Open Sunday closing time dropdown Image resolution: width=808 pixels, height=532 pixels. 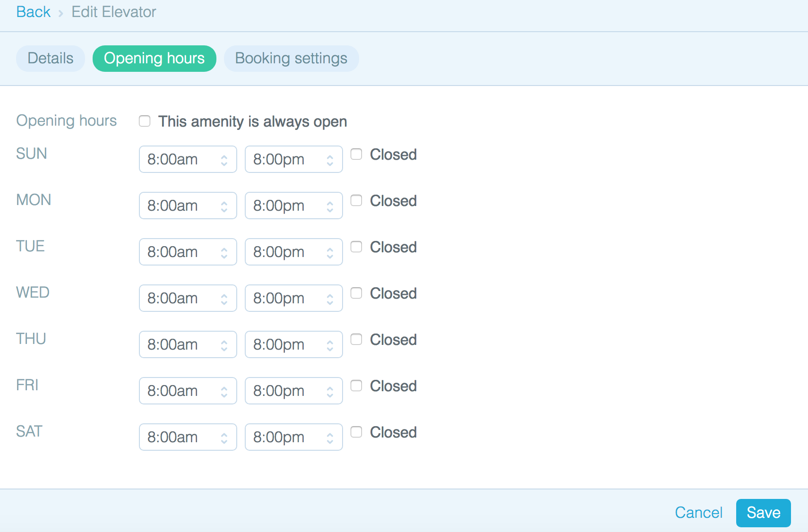click(x=293, y=159)
